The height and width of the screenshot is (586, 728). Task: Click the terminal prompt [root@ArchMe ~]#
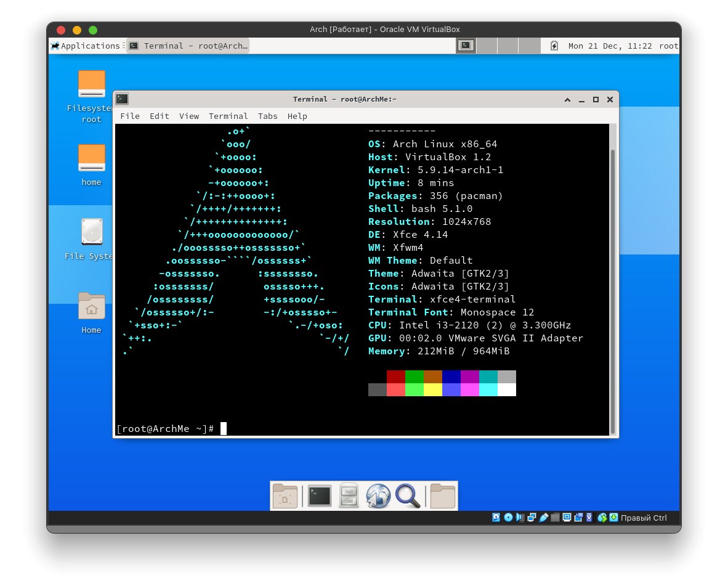click(165, 429)
